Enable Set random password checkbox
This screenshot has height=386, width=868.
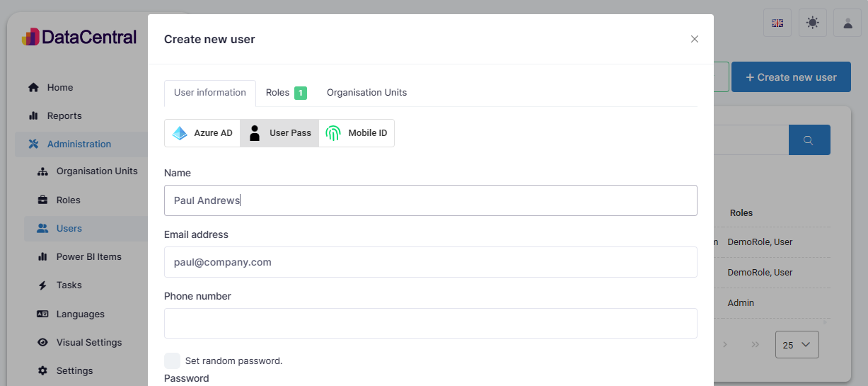point(172,361)
